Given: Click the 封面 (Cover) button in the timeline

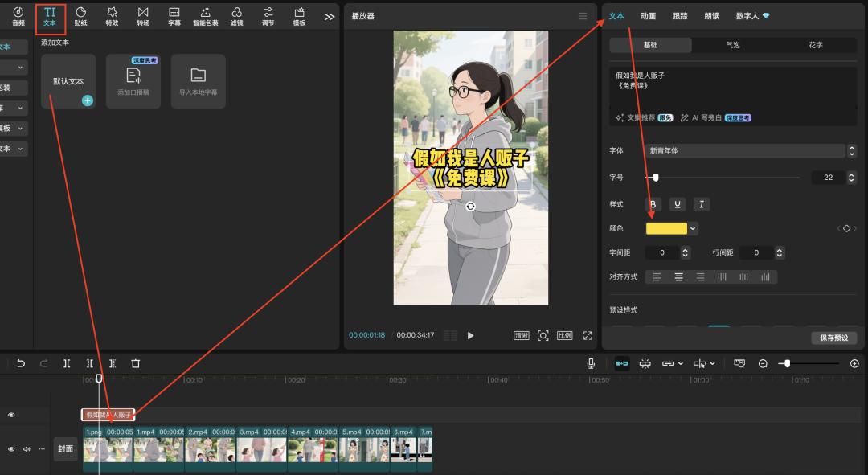Looking at the screenshot, I should pos(66,449).
